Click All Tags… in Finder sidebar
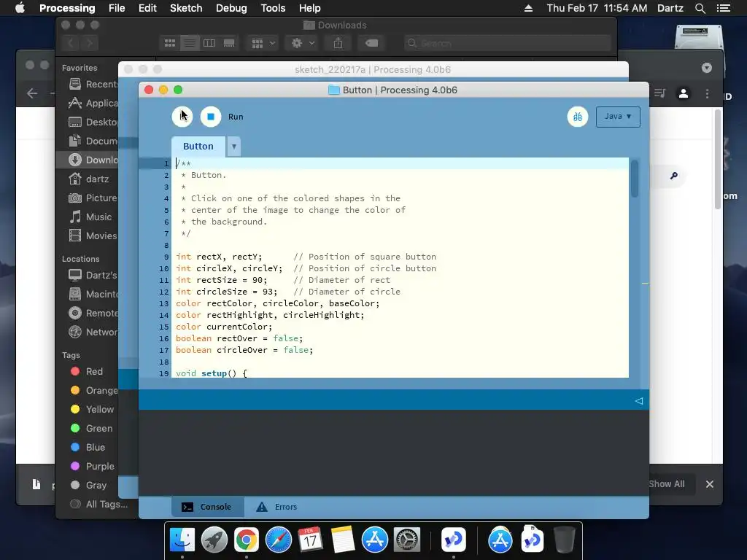 pos(98,505)
